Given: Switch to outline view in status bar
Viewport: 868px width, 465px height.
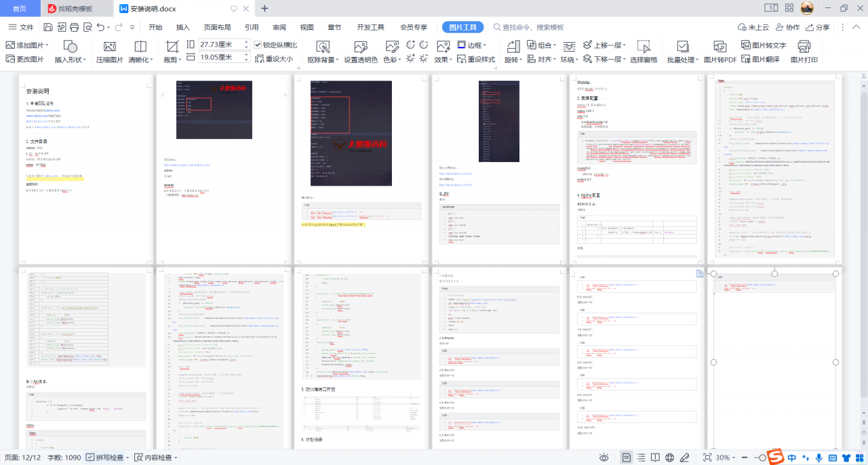Looking at the screenshot, I should (x=641, y=458).
